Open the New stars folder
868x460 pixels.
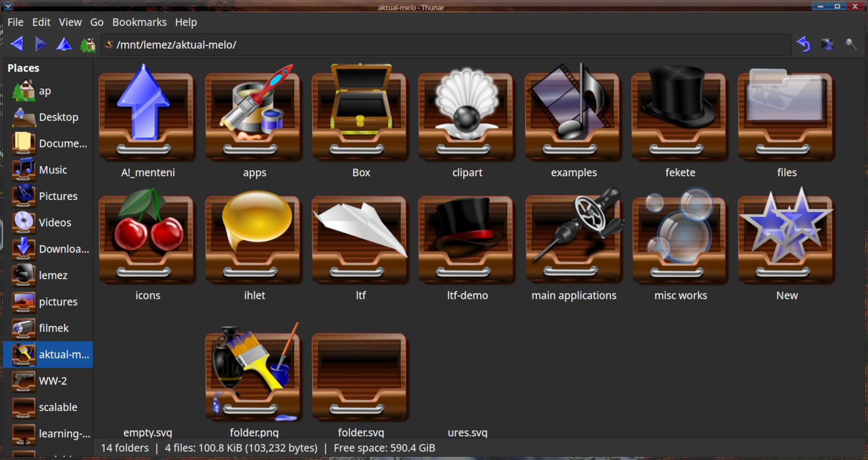pyautogui.click(x=786, y=235)
